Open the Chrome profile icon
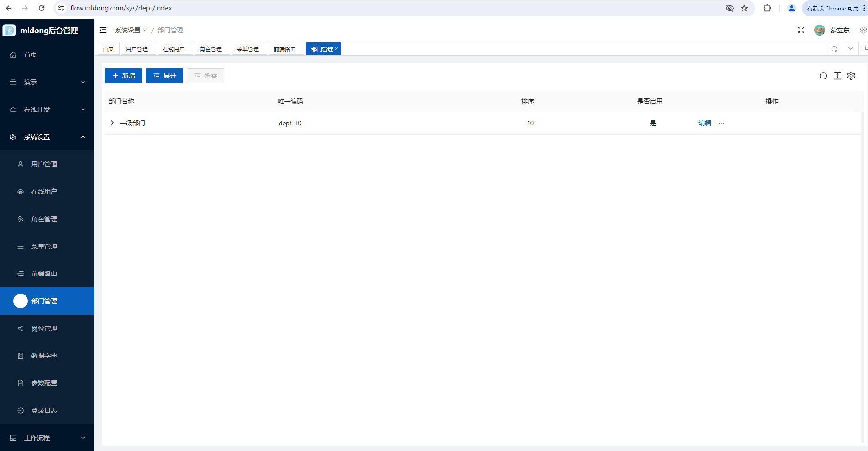The width and height of the screenshot is (868, 451). coord(792,8)
